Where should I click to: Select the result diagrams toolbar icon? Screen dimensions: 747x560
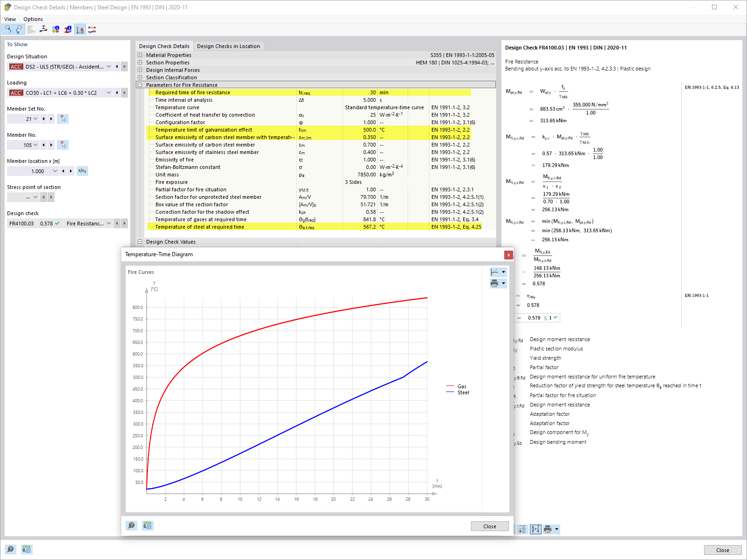tap(92, 29)
